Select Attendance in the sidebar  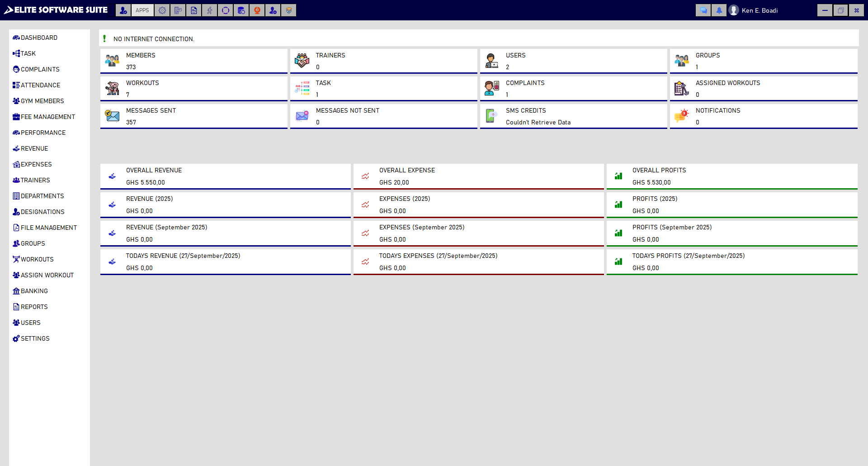40,85
